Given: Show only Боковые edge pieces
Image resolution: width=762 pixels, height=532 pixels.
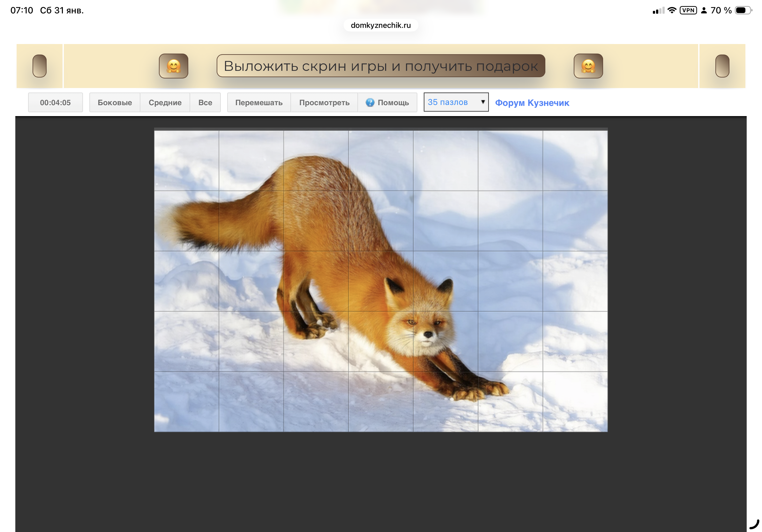Looking at the screenshot, I should (x=115, y=102).
